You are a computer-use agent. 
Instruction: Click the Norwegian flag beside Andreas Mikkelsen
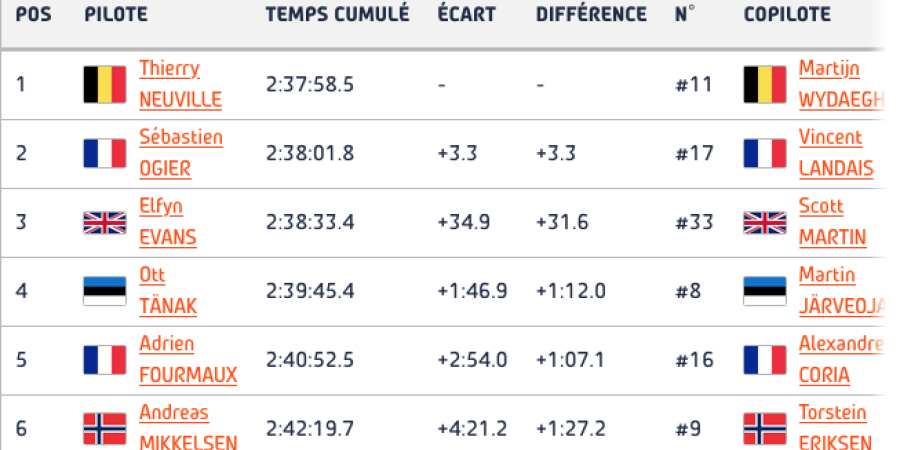(x=104, y=429)
